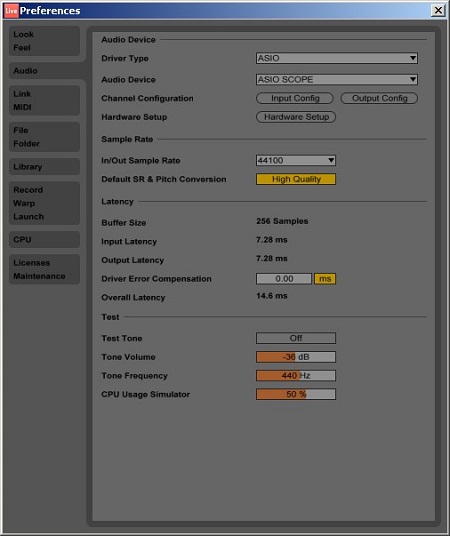Close the Preferences window

438,11
